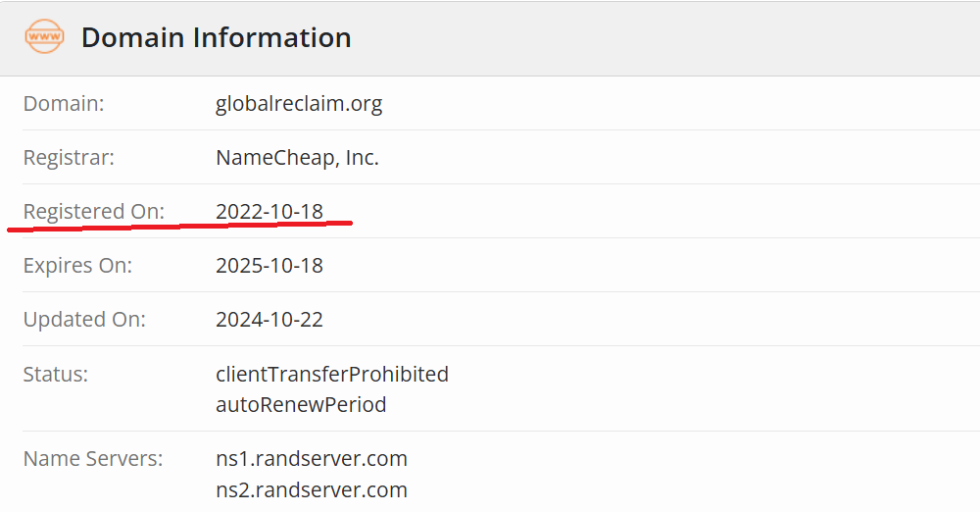
Task: Click the orange WWW globe icon
Action: point(44,37)
